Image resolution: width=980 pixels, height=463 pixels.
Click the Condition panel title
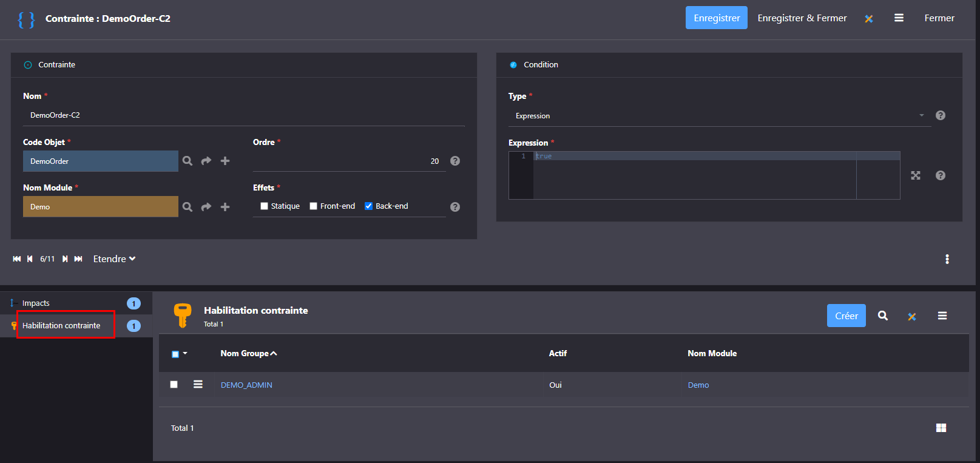tap(541, 64)
